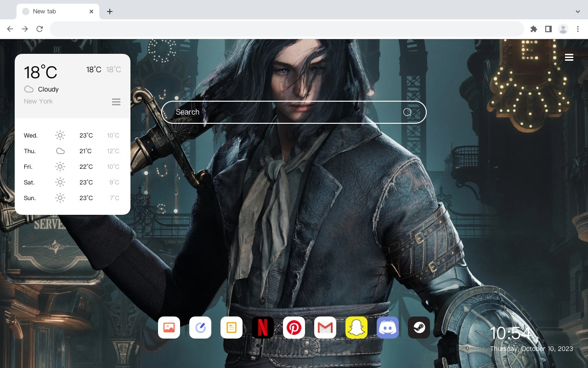The height and width of the screenshot is (368, 588).
Task: Launch the Netflix shortcut
Action: pos(263,328)
